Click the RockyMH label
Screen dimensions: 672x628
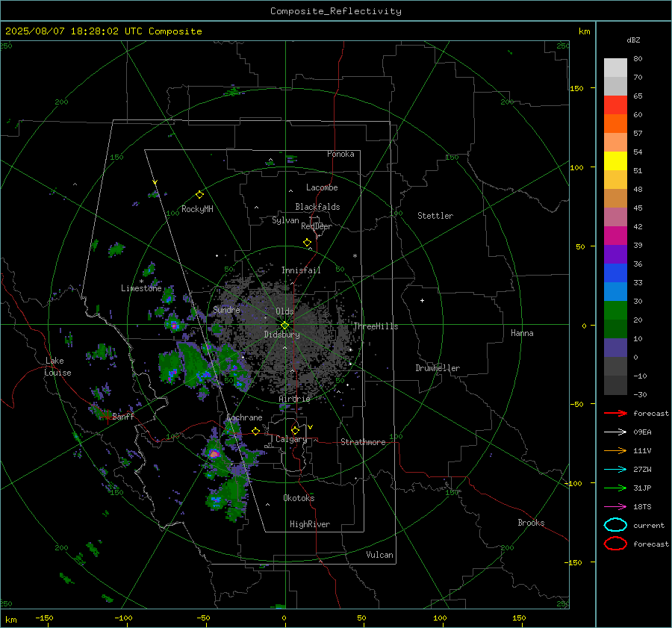tap(197, 209)
